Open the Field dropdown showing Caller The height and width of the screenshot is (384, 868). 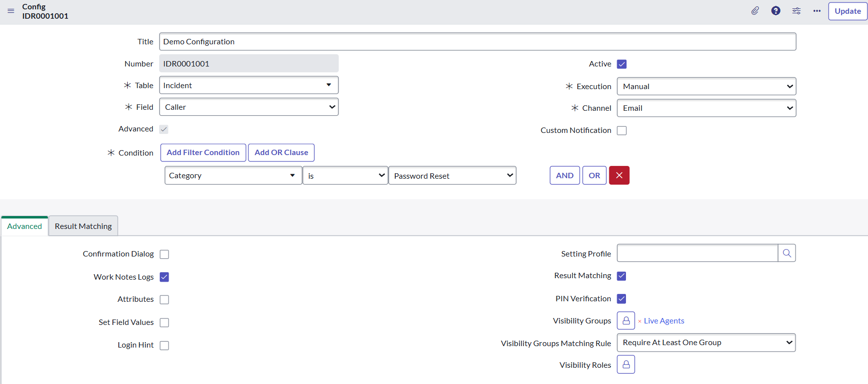click(x=249, y=107)
